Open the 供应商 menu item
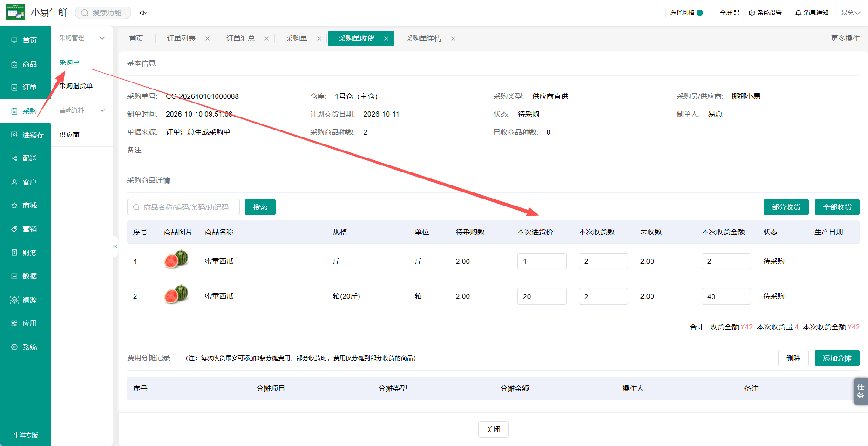Viewport: 868px width, 446px height. point(69,135)
